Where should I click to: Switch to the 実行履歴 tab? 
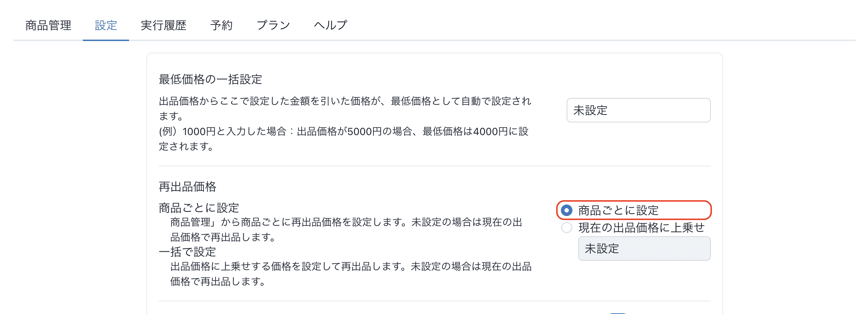tap(163, 25)
